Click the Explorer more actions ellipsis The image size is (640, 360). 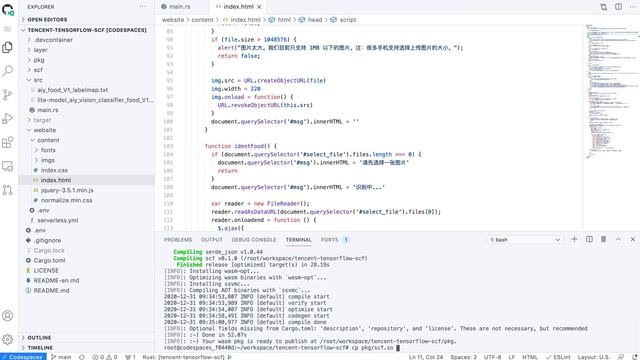(x=142, y=7)
